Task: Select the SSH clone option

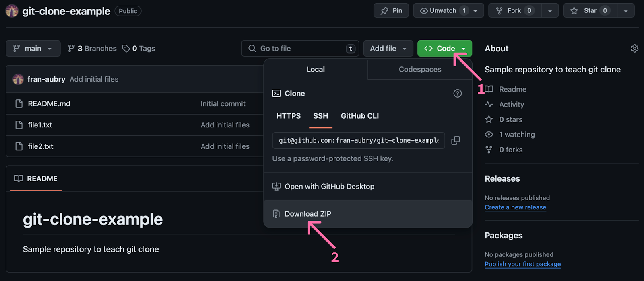Action: point(321,116)
